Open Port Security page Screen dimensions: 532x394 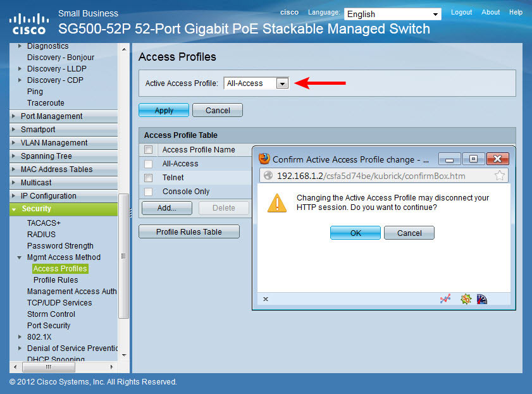[x=49, y=326]
